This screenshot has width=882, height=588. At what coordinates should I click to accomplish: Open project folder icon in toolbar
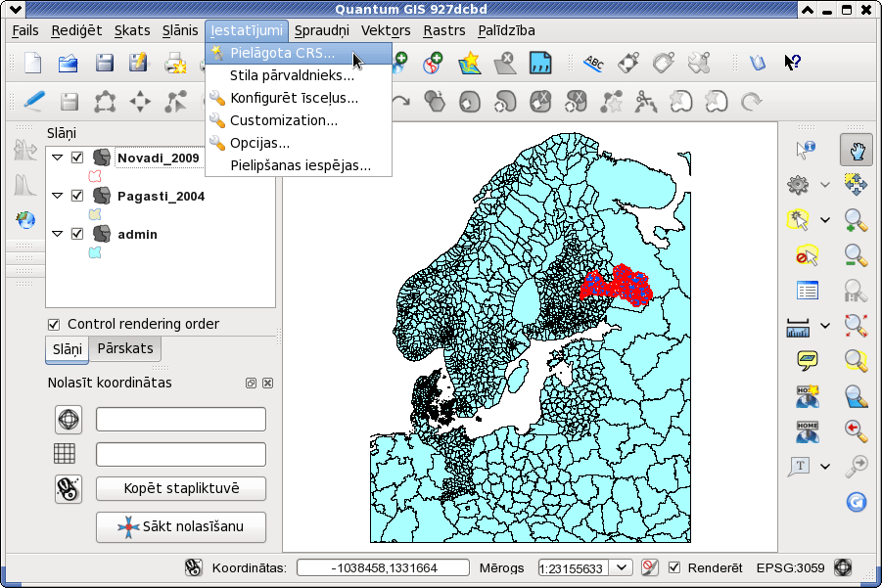tap(69, 63)
